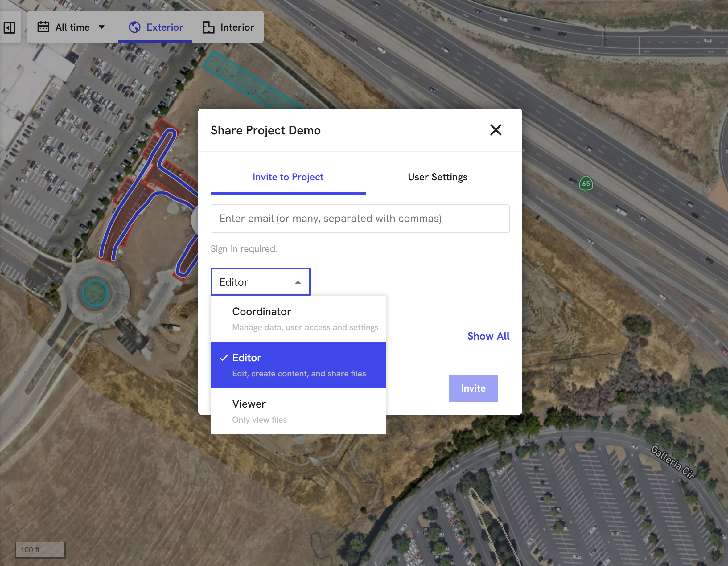Click the Show All link
The width and height of the screenshot is (728, 566).
click(488, 336)
